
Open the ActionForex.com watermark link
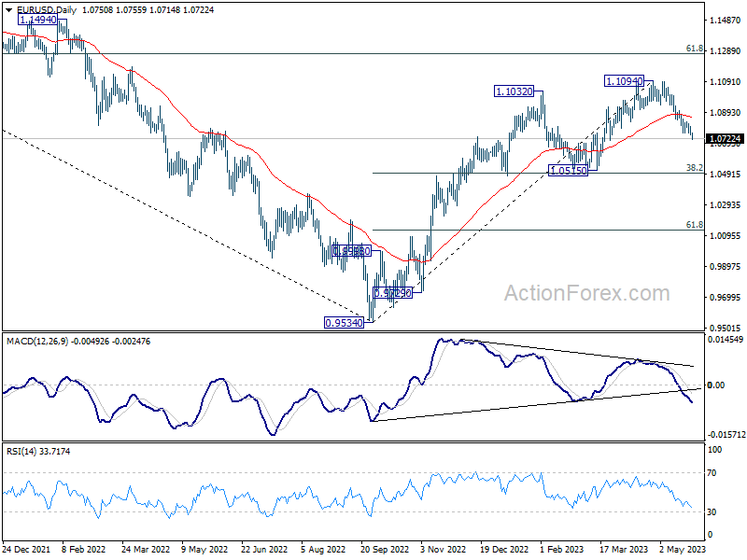586,294
